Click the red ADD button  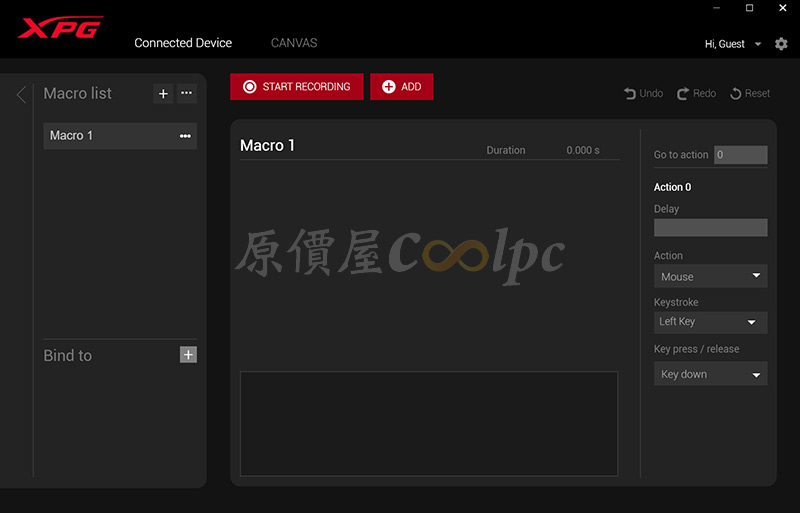pyautogui.click(x=401, y=87)
